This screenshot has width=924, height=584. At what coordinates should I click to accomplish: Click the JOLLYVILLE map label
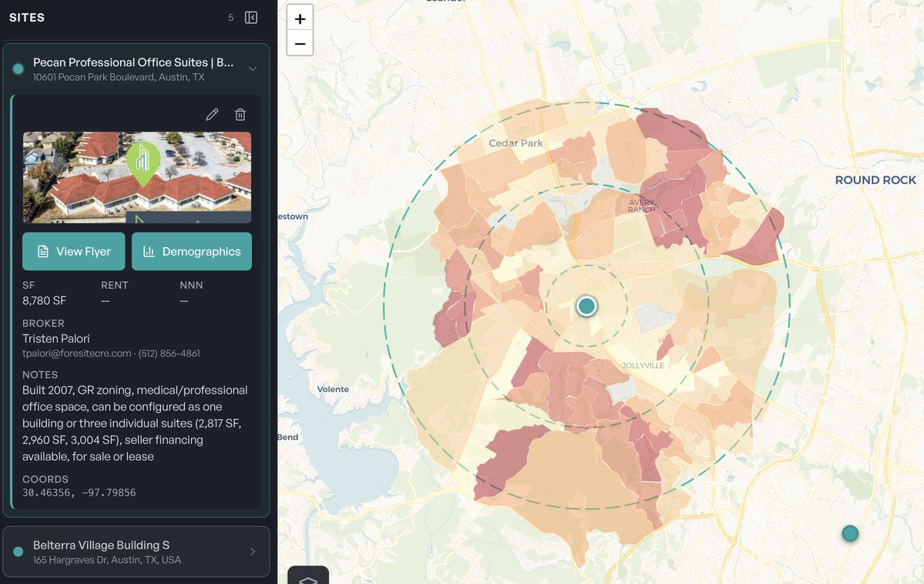click(642, 365)
